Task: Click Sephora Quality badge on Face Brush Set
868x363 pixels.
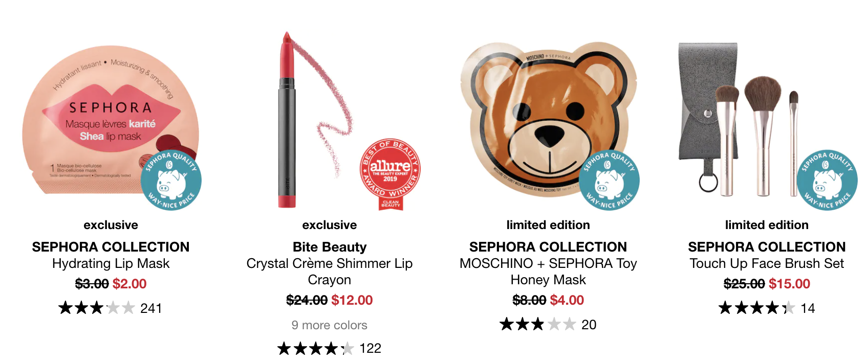Action: pyautogui.click(x=827, y=180)
